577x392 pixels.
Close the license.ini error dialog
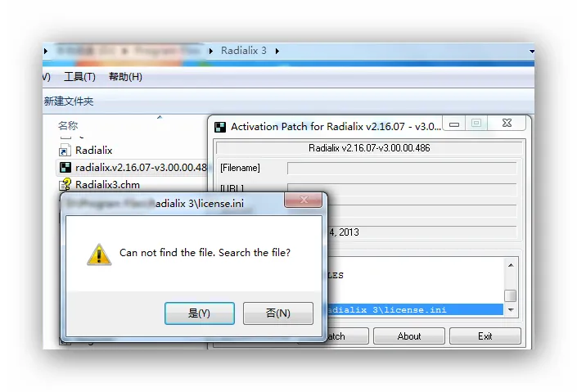tap(303, 200)
